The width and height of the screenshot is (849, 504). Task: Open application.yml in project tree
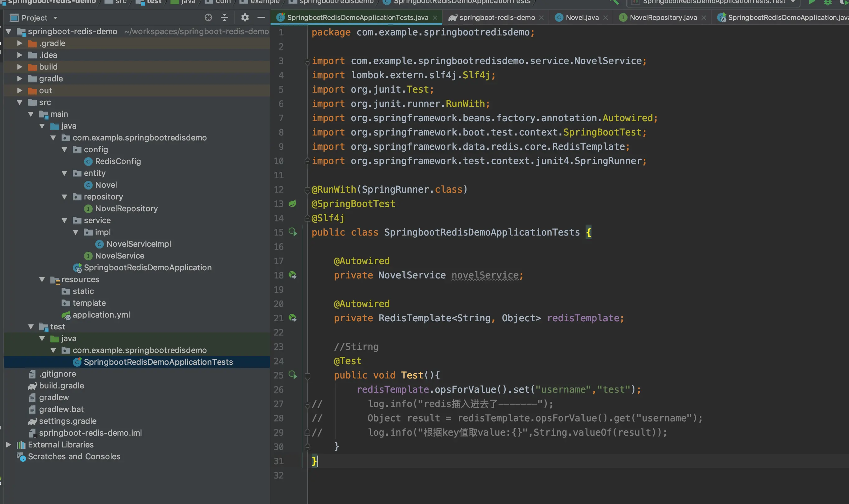click(x=101, y=314)
